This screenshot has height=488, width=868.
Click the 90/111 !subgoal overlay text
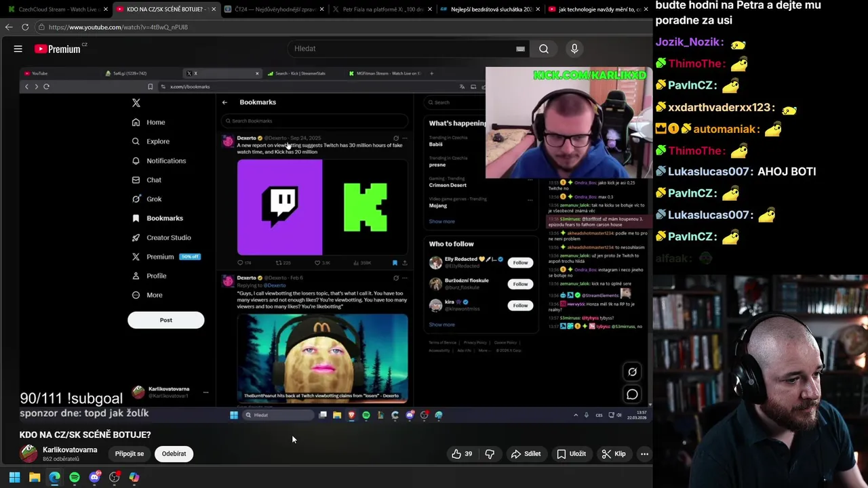point(71,399)
